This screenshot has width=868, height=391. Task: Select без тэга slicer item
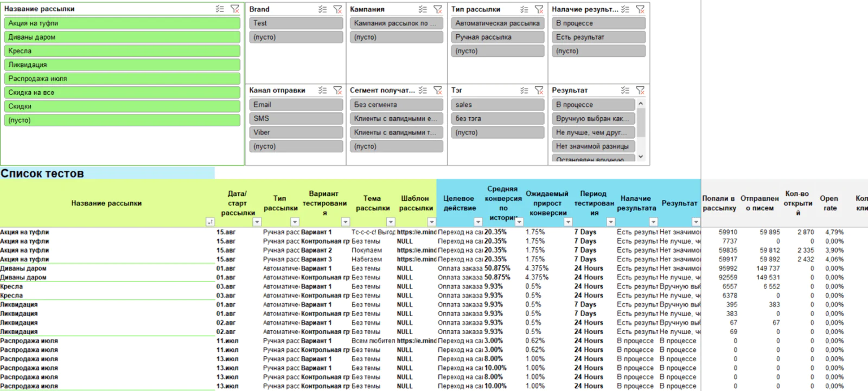click(498, 118)
